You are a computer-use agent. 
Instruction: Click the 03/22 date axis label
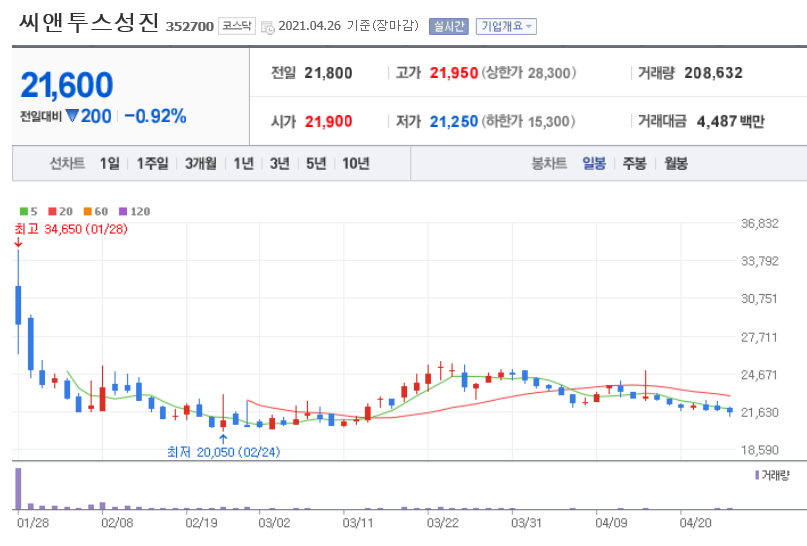(443, 523)
